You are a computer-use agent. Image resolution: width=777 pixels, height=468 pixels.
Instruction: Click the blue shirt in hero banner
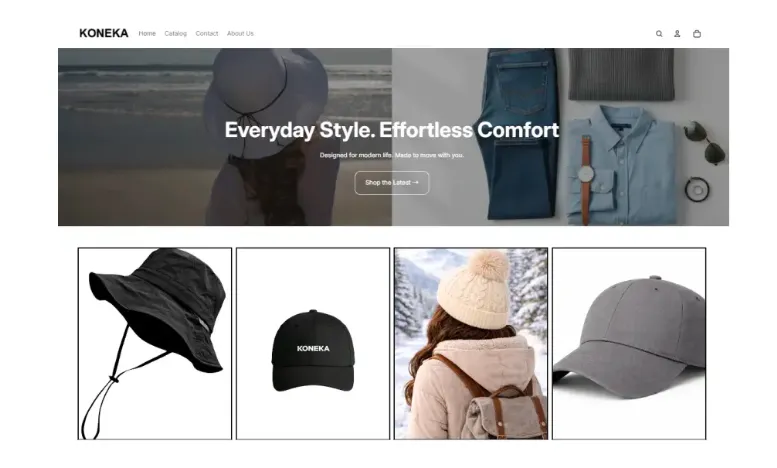click(x=623, y=166)
